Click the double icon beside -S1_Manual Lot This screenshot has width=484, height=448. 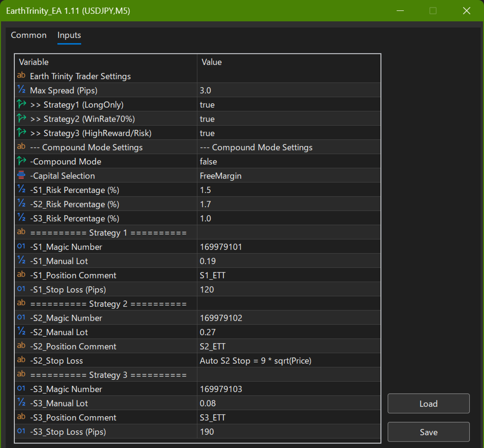point(21,260)
